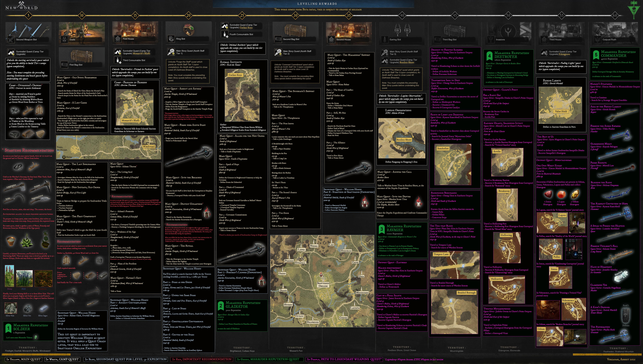Click the Azoth Staff Tier 1 quest icon
The height and width of the screenshot is (364, 643).
pyautogui.click(x=171, y=52)
